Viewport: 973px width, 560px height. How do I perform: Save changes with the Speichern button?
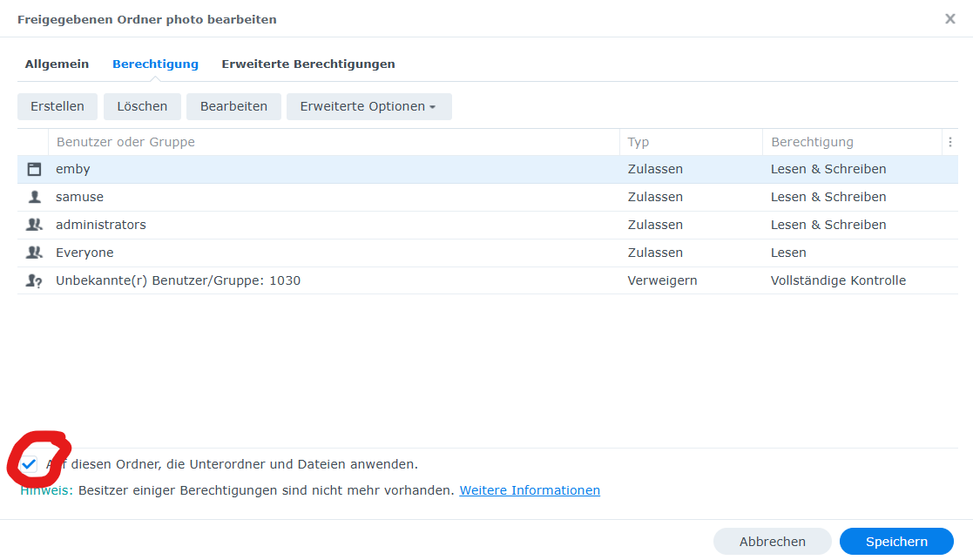896,542
